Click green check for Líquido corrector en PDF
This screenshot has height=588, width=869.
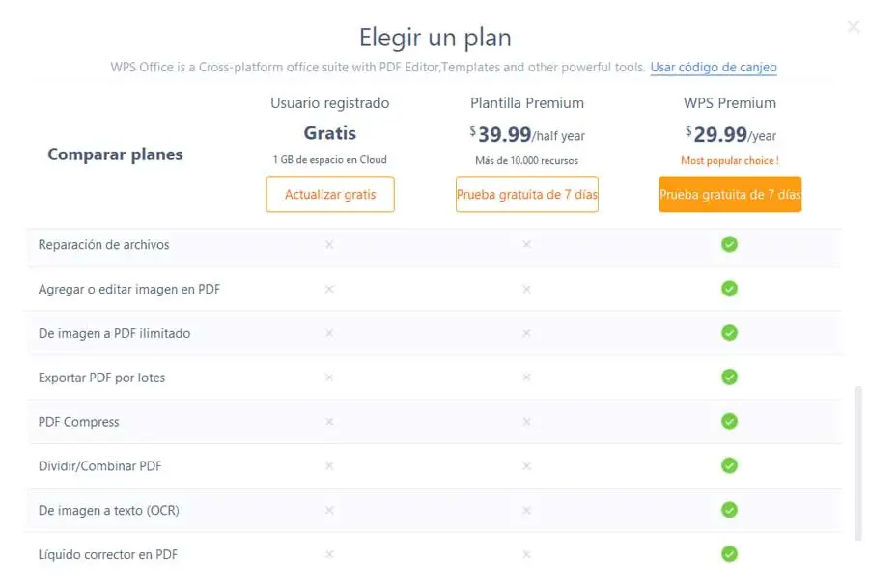click(729, 554)
